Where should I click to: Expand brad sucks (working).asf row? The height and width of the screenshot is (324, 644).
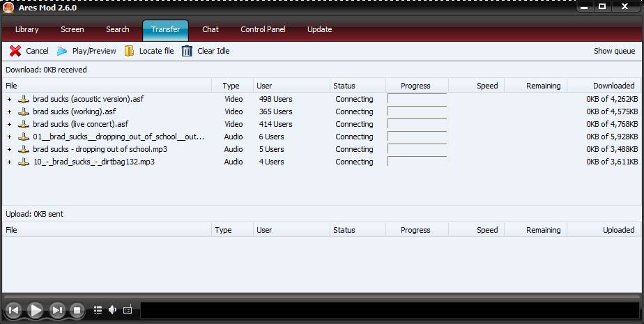tap(10, 111)
